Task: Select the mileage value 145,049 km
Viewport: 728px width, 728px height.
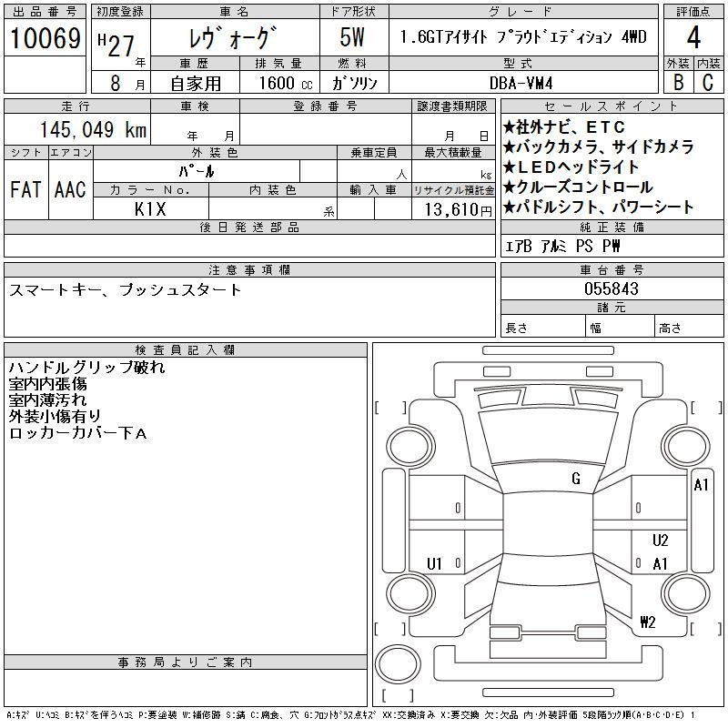Action: pos(93,130)
